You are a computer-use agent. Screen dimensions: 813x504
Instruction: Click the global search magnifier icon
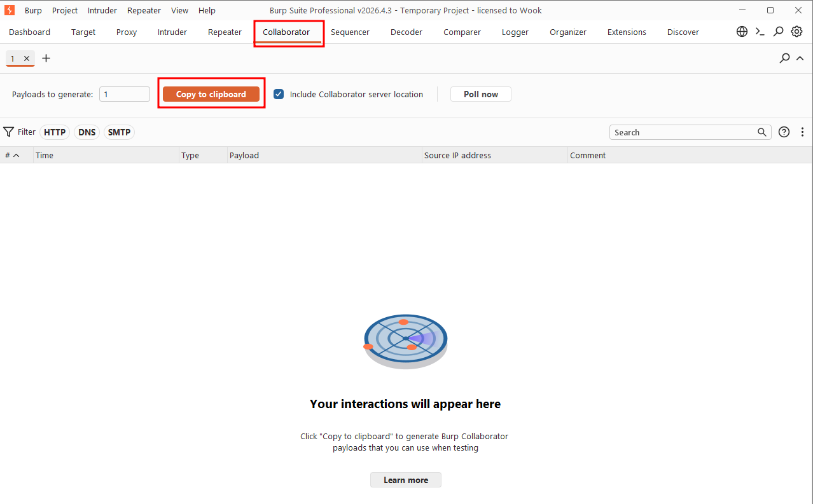pyautogui.click(x=778, y=32)
